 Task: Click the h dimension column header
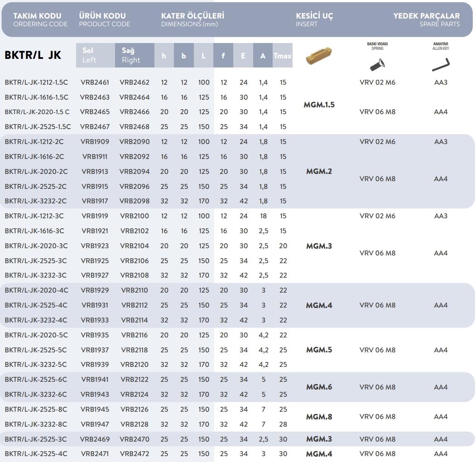click(164, 55)
